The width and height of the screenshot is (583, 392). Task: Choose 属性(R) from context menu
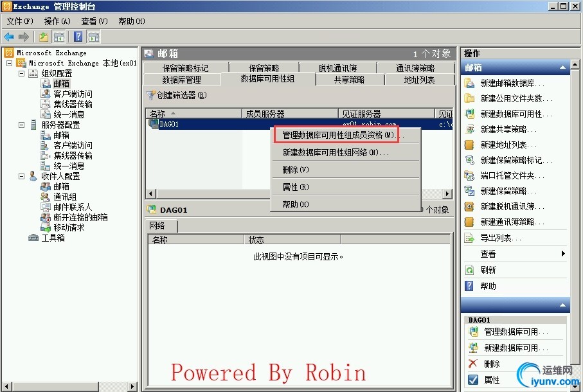(x=346, y=187)
